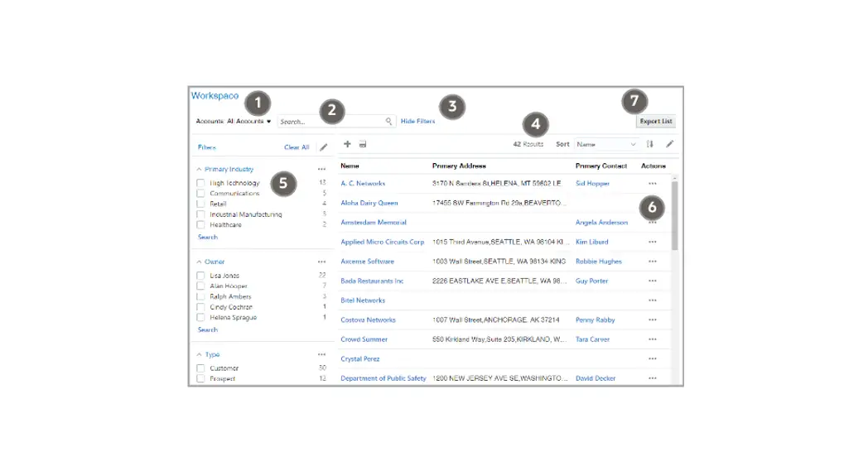Click Clear All filters link
This screenshot has width=868, height=471.
pyautogui.click(x=297, y=147)
